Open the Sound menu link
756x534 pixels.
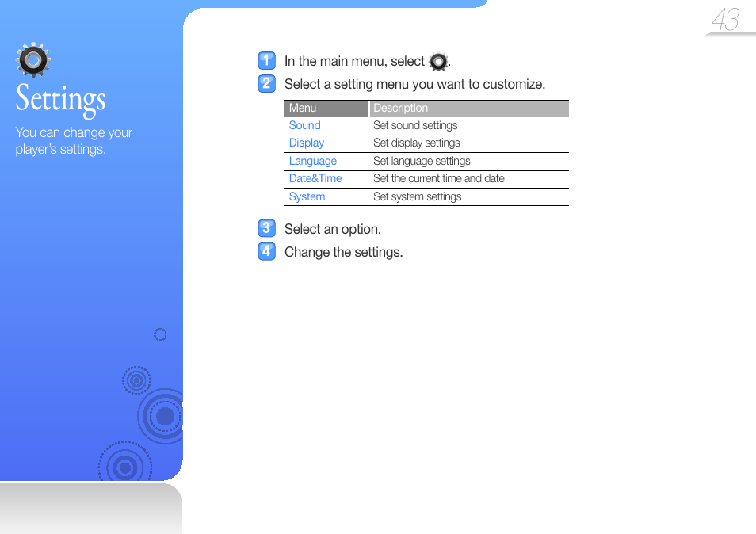(305, 125)
